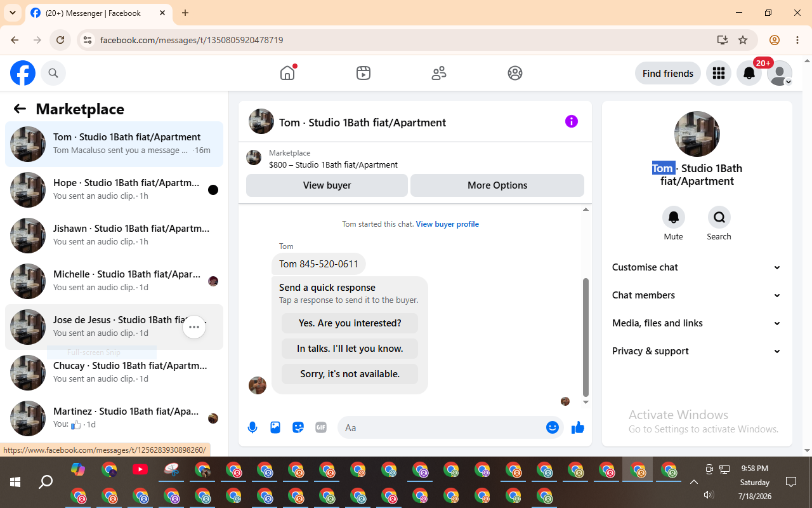Click the 'Tom 845-520-0611' message bubble

[318, 264]
